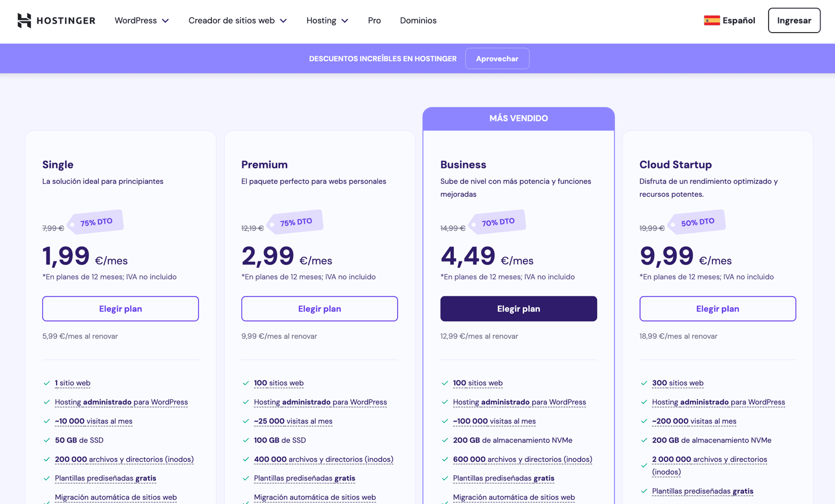Click Business '200 GB de almacenamiento NVMe'
Screen dimensions: 835x504
[512, 440]
